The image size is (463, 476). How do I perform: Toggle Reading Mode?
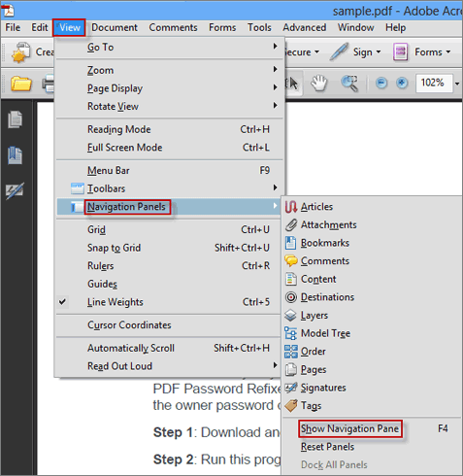click(x=170, y=129)
